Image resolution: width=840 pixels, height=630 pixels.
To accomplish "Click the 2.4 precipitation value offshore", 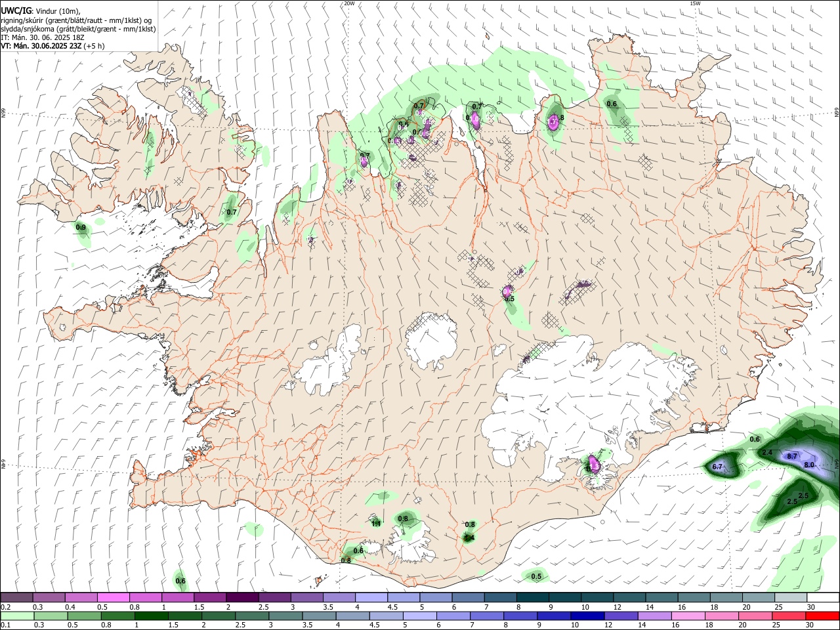I will pos(767,453).
